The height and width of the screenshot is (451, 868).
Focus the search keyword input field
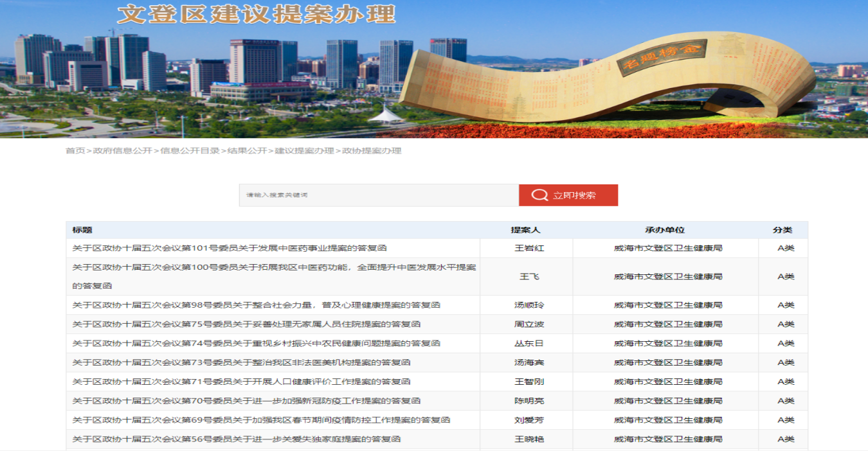pyautogui.click(x=378, y=195)
